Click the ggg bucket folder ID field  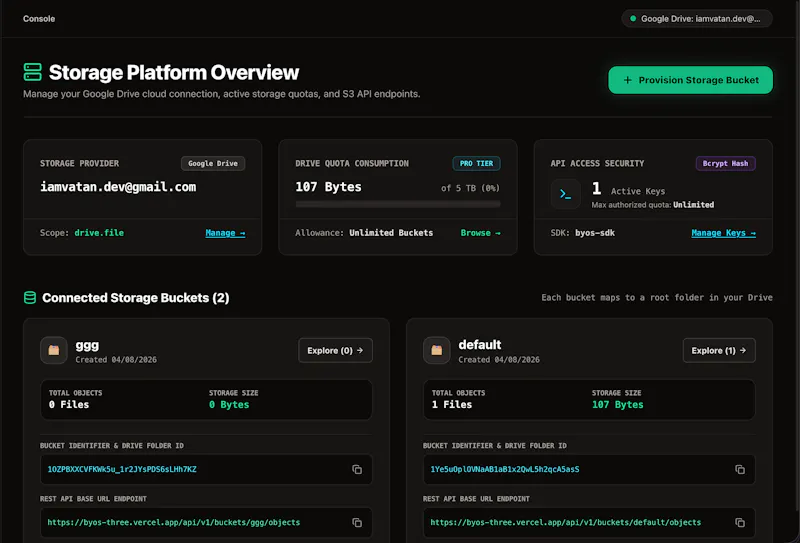tap(206, 470)
